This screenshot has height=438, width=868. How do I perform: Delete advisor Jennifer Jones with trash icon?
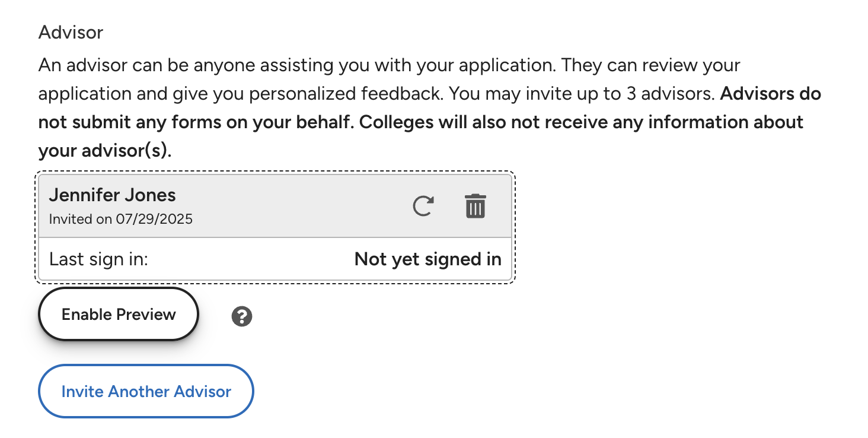(x=475, y=206)
